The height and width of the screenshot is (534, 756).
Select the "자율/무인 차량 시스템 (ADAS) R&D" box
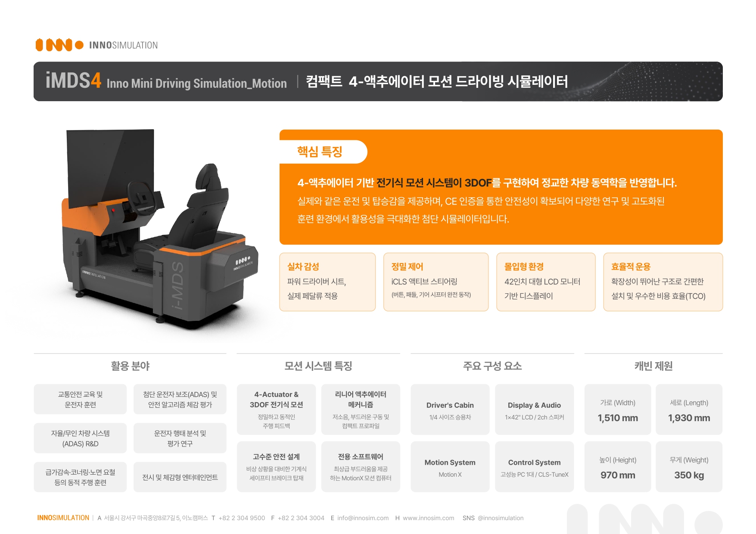80,438
